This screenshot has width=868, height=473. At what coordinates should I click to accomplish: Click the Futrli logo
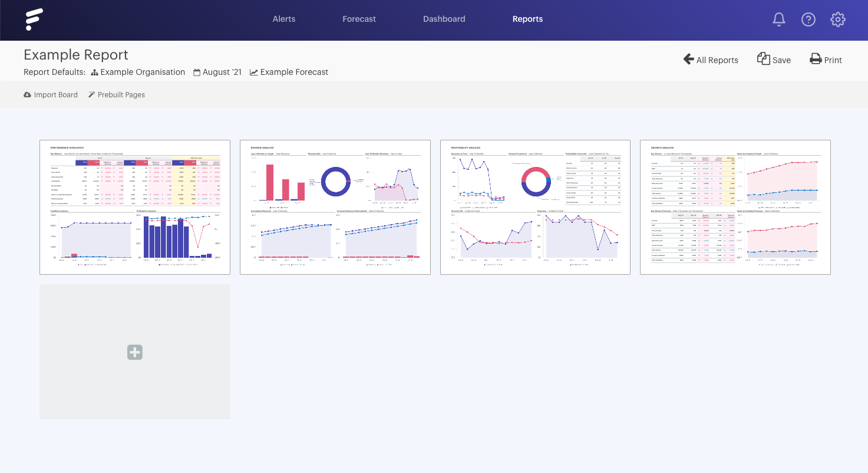34,19
